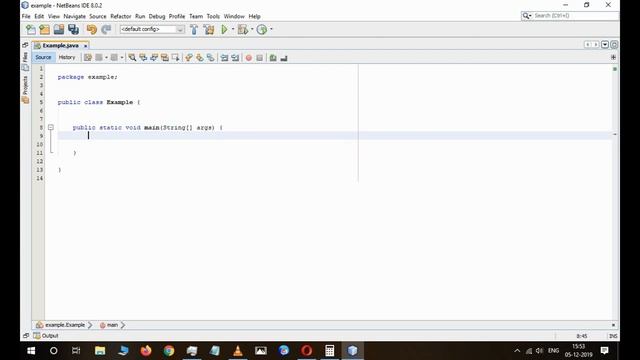Open the default config combo box

pos(152,29)
